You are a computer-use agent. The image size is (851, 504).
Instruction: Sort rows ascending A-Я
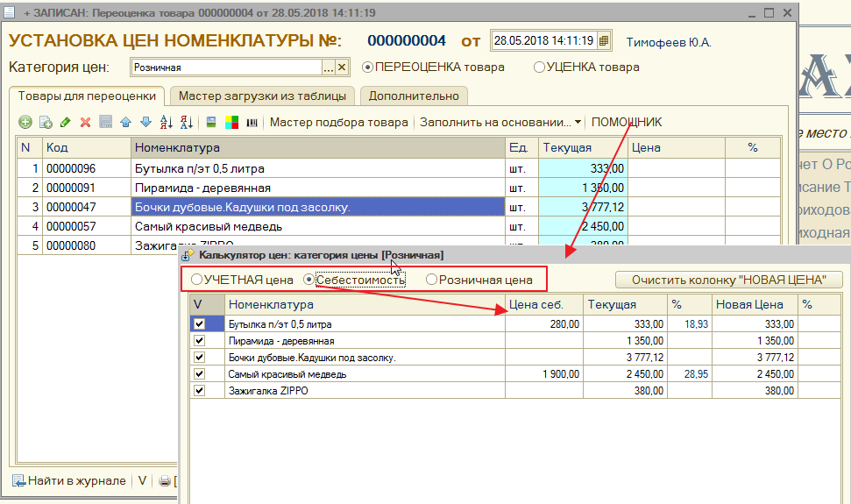click(x=166, y=122)
